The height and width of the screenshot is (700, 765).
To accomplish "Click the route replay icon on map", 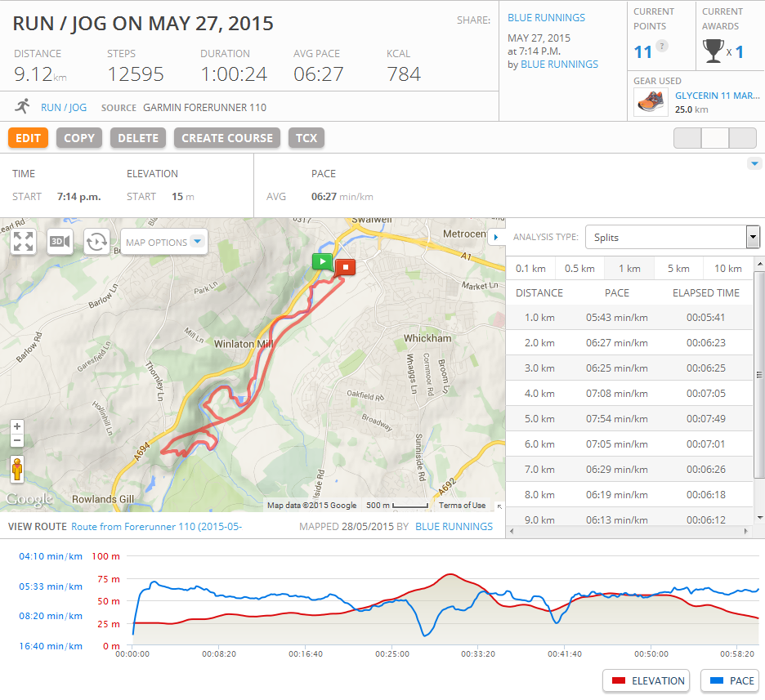I will tap(96, 242).
